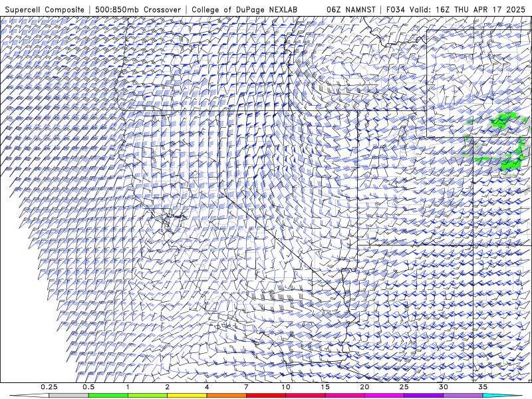
Task: Click the gray colorbar segment between 0.25 and 0.5
Action: 68,396
